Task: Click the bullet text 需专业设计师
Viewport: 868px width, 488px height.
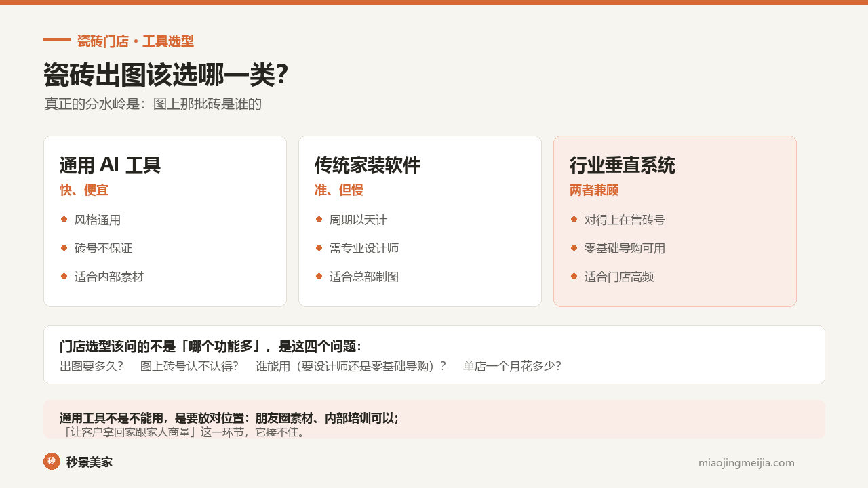Action: tap(364, 249)
